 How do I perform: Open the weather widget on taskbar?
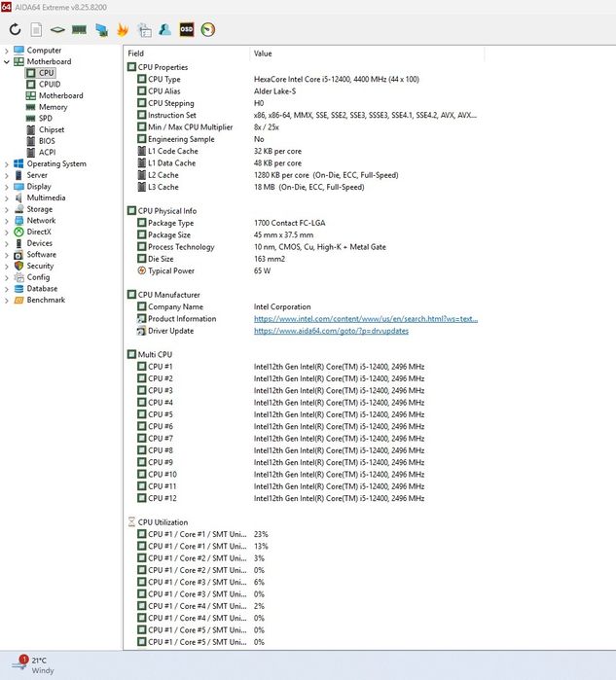[33, 664]
